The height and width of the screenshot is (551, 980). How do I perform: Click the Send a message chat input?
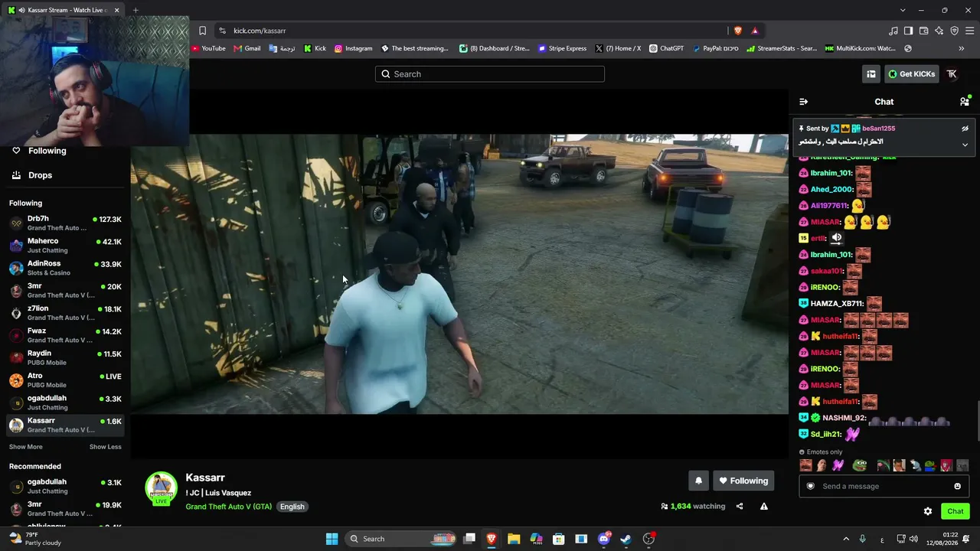[884, 487]
